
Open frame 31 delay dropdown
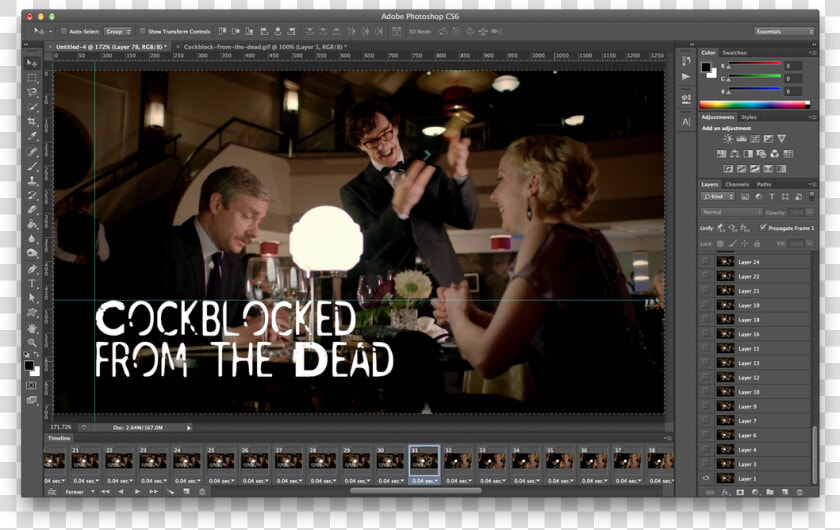(x=424, y=481)
